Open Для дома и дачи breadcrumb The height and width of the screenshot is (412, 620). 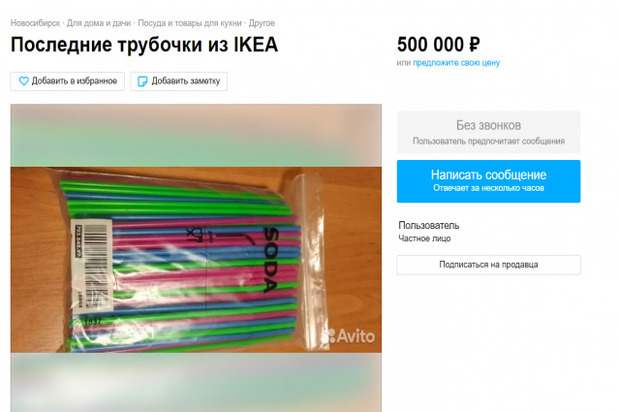98,23
